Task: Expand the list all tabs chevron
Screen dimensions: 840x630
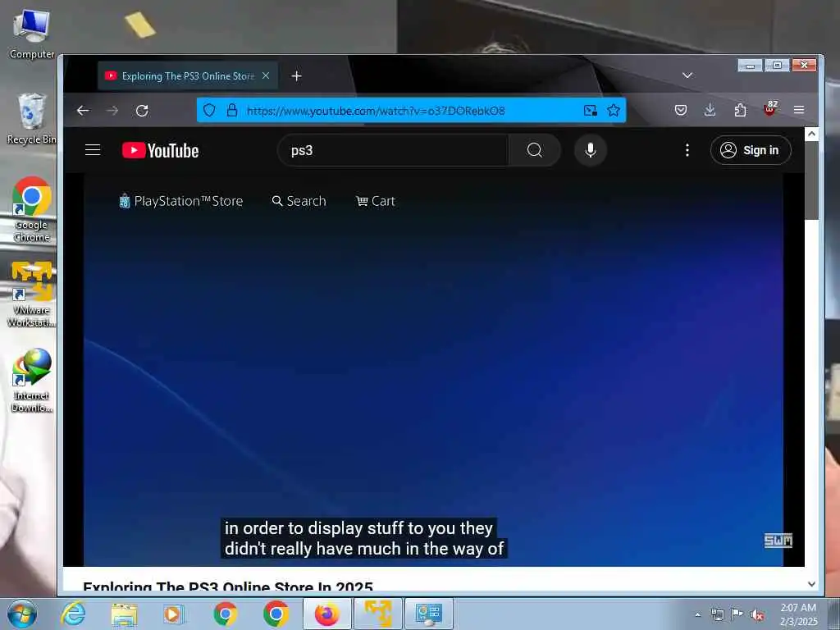Action: pyautogui.click(x=687, y=75)
